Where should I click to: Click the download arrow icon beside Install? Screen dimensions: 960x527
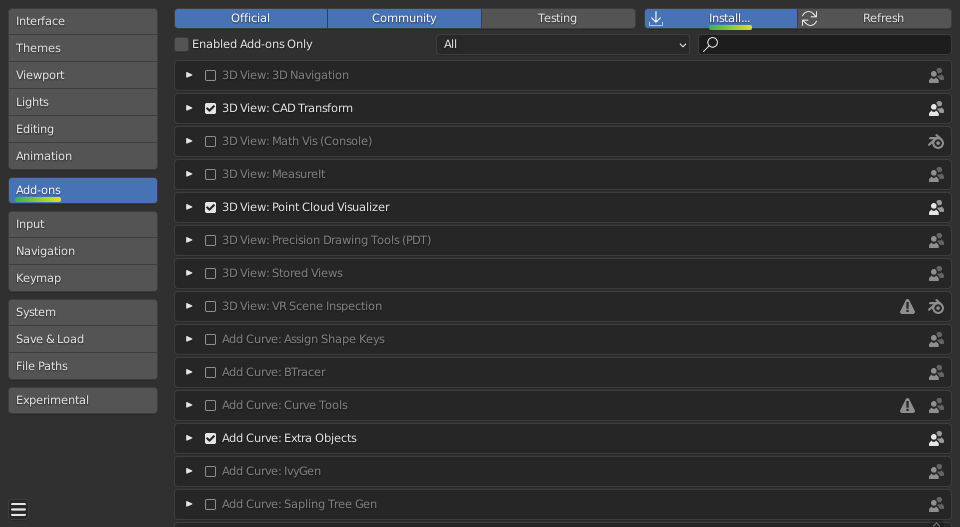click(656, 18)
